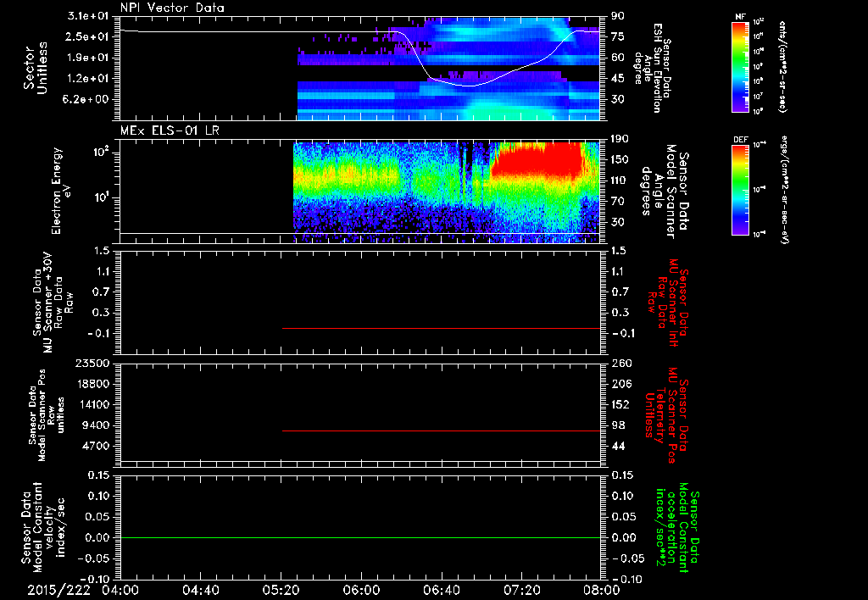Click the "90" sun elevation tick value
Viewport: 868px width, 600px height.
618,15
